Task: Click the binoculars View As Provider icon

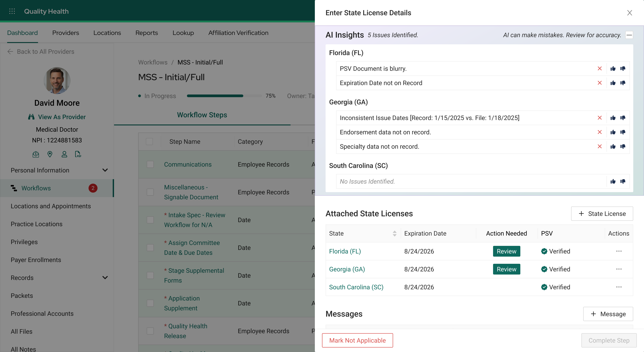Action: (x=31, y=117)
